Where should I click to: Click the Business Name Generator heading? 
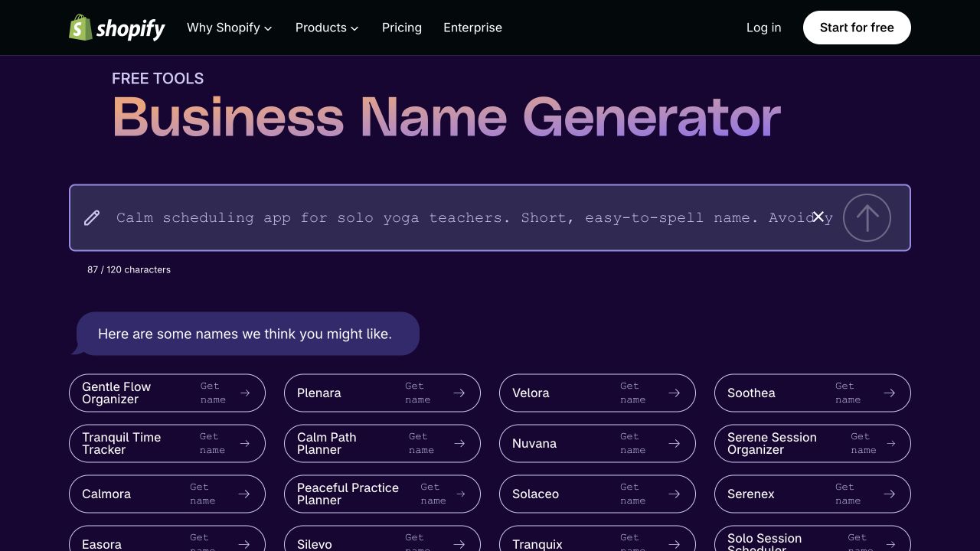tap(446, 117)
